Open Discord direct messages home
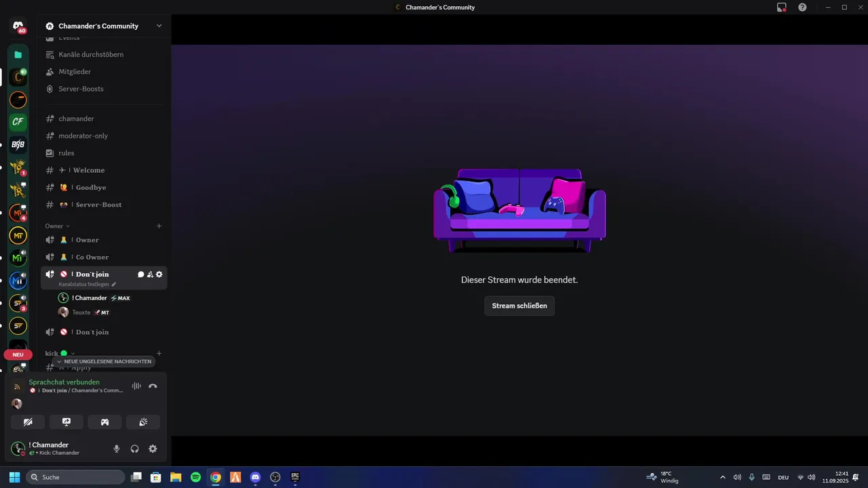Image resolution: width=868 pixels, height=488 pixels. [x=18, y=26]
